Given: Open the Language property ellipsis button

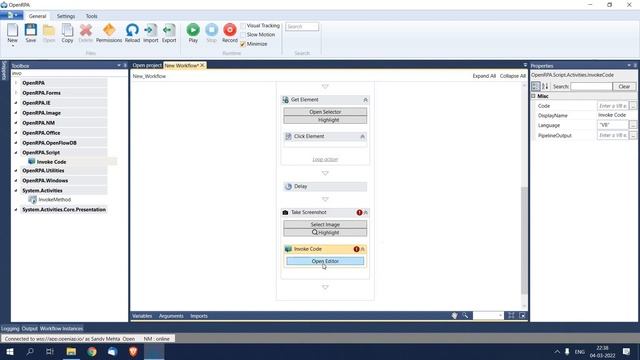Looking at the screenshot, I should point(633,125).
